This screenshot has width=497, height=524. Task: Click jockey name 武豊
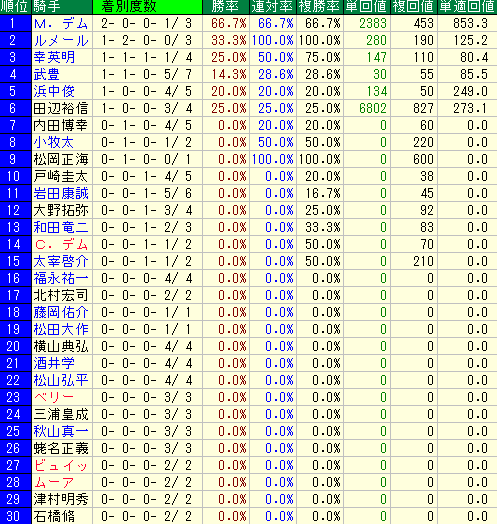tap(46, 75)
